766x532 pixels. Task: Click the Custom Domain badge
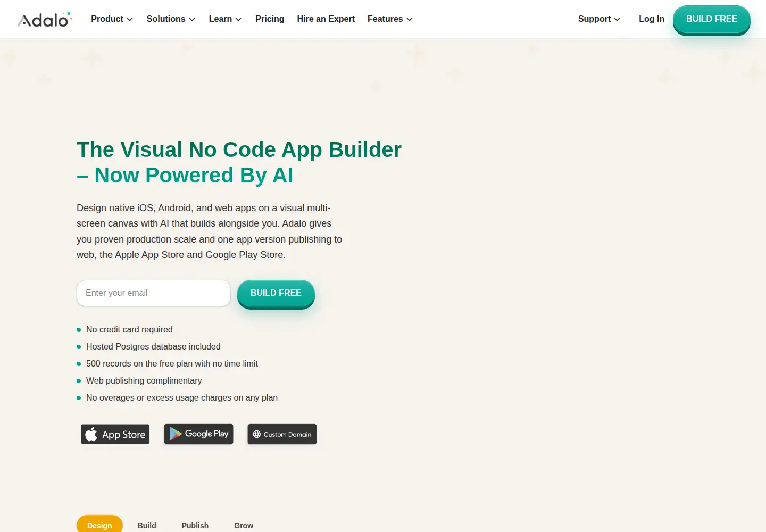[x=282, y=434]
